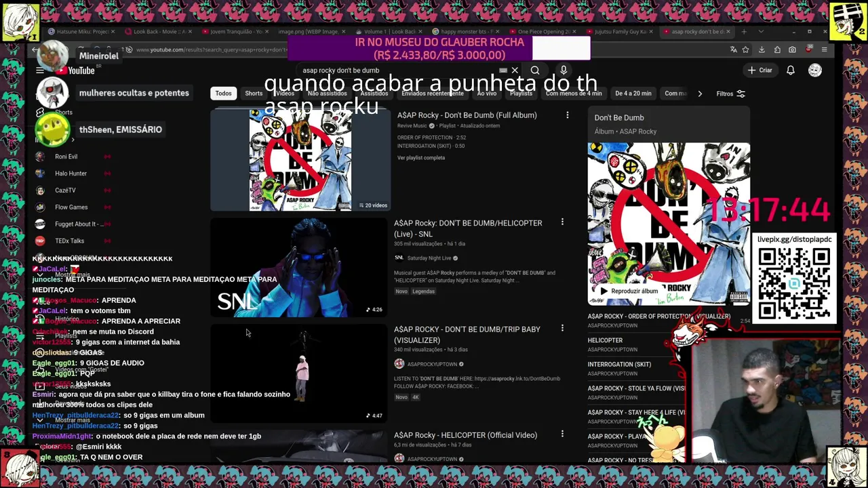Click the magnifying glass search button
The image size is (868, 488).
[x=535, y=70]
